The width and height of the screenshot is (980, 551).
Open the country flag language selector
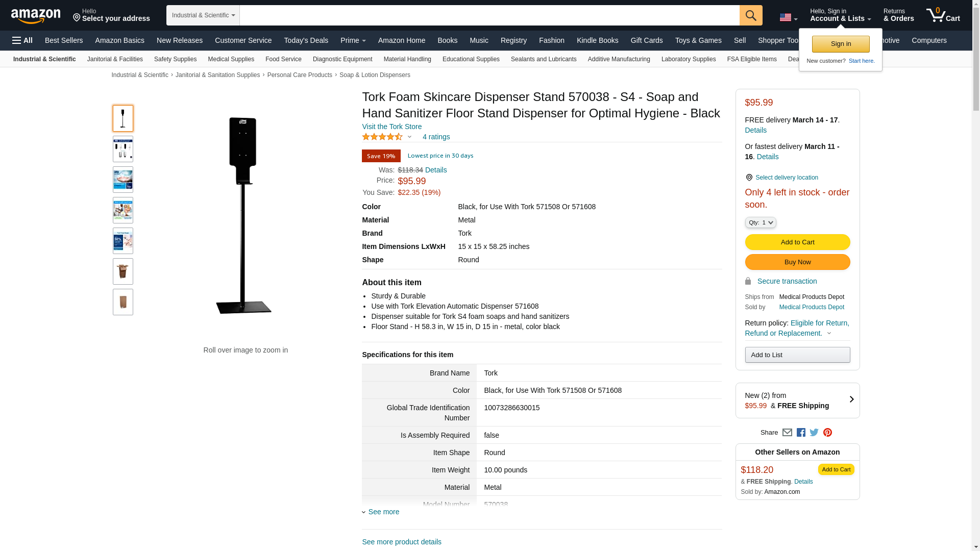tap(788, 18)
